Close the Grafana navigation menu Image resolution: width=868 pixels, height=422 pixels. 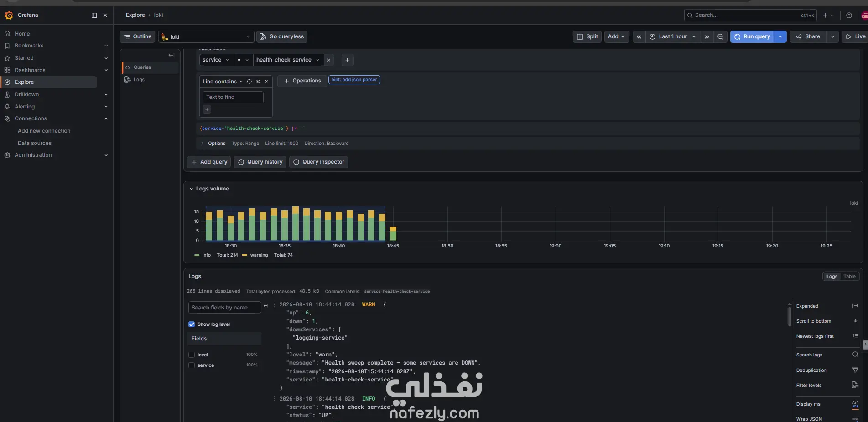click(105, 15)
